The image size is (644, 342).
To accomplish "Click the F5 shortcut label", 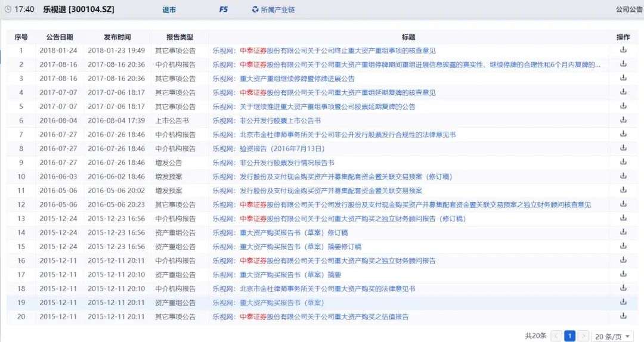I will point(223,9).
